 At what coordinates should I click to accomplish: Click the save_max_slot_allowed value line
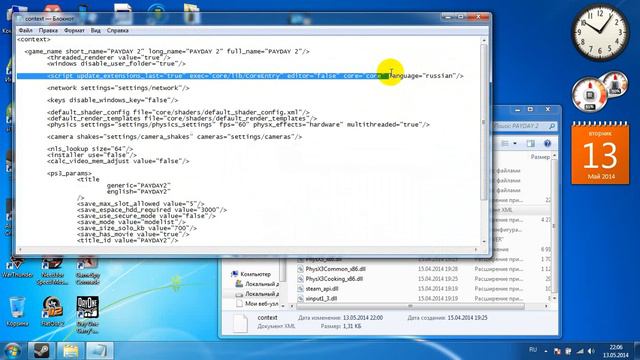(140, 204)
